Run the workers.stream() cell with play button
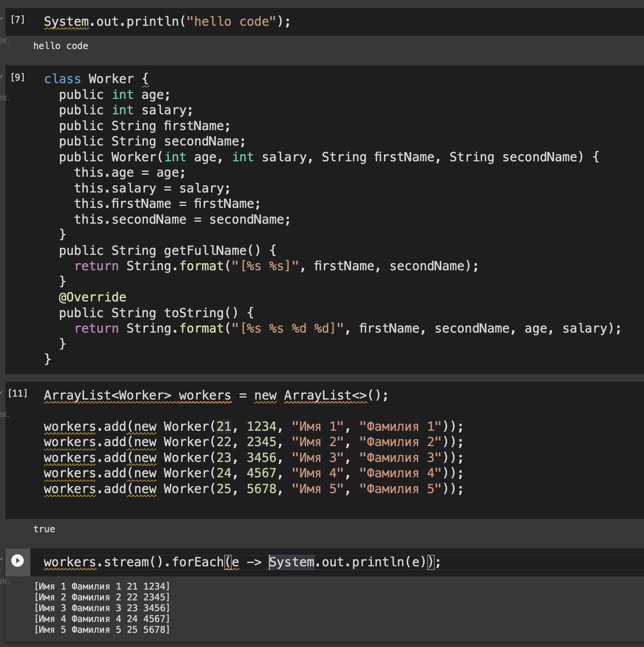Screen dimensions: 644x647 tap(17, 561)
